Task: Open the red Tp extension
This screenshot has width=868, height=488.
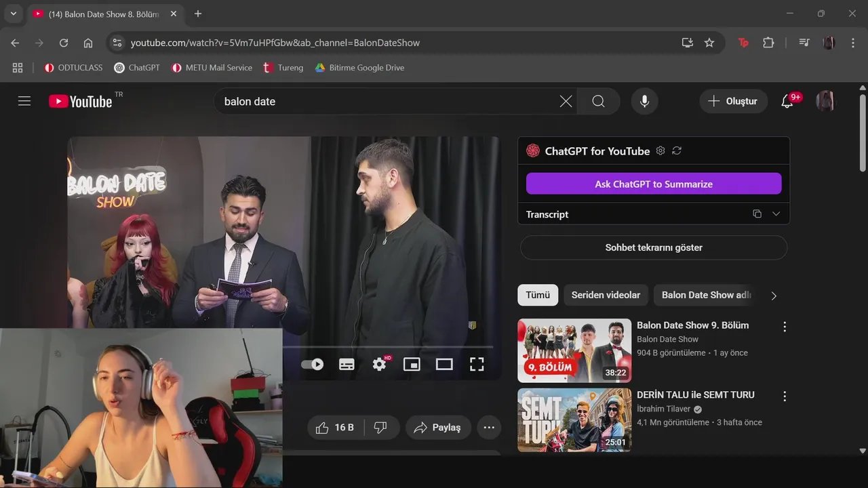Action: point(744,43)
